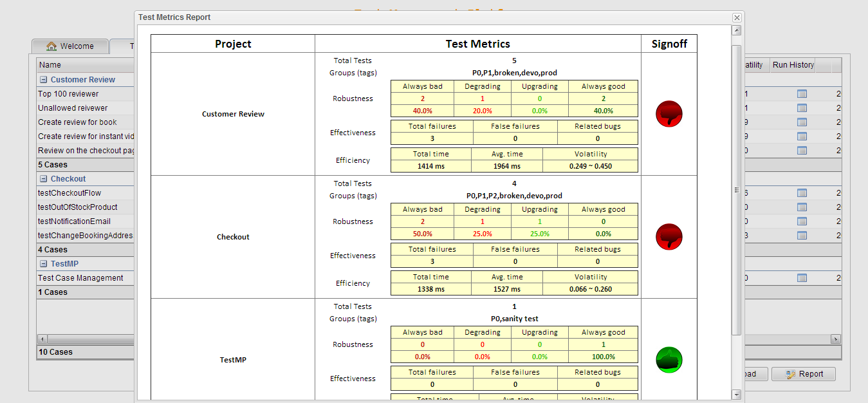The height and width of the screenshot is (403, 868).
Task: Select the testCheckoutFlow test case
Action: point(69,192)
